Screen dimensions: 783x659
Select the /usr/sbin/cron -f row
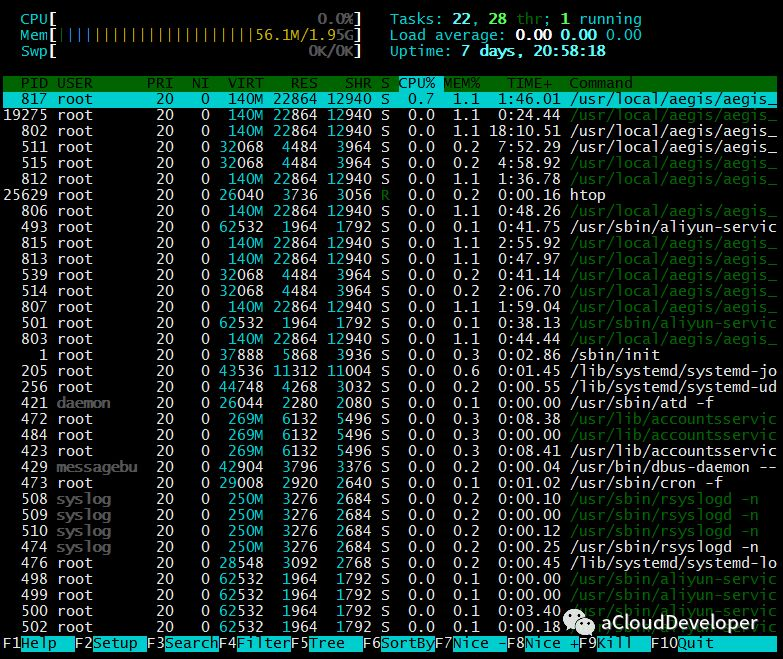click(x=390, y=483)
